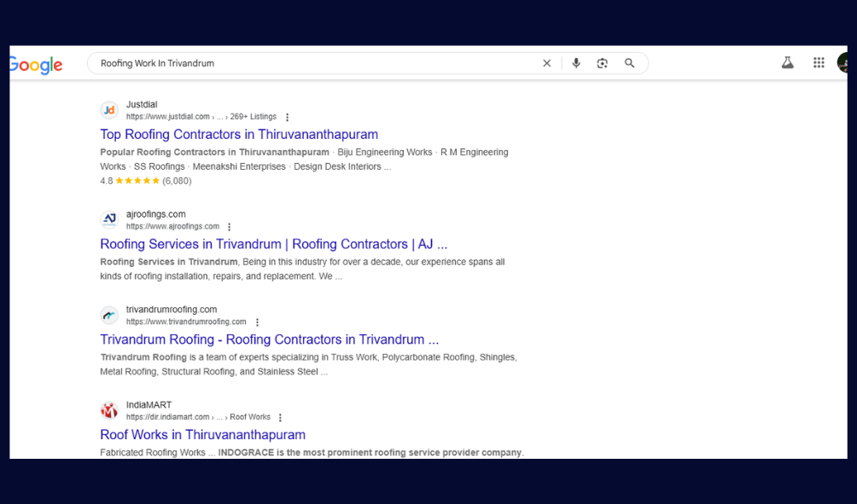Screen dimensions: 857x504
Task: Click the ajroofings.com site name
Action: click(155, 214)
